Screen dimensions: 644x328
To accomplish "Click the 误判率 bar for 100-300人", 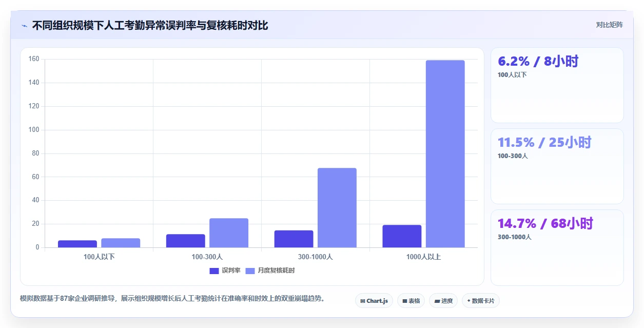I will pos(186,241).
